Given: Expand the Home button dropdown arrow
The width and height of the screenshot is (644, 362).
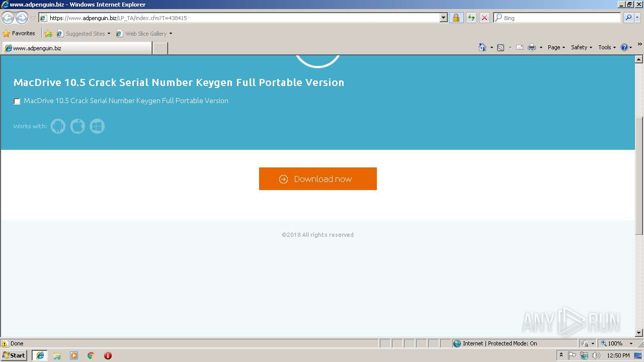Looking at the screenshot, I should 492,47.
